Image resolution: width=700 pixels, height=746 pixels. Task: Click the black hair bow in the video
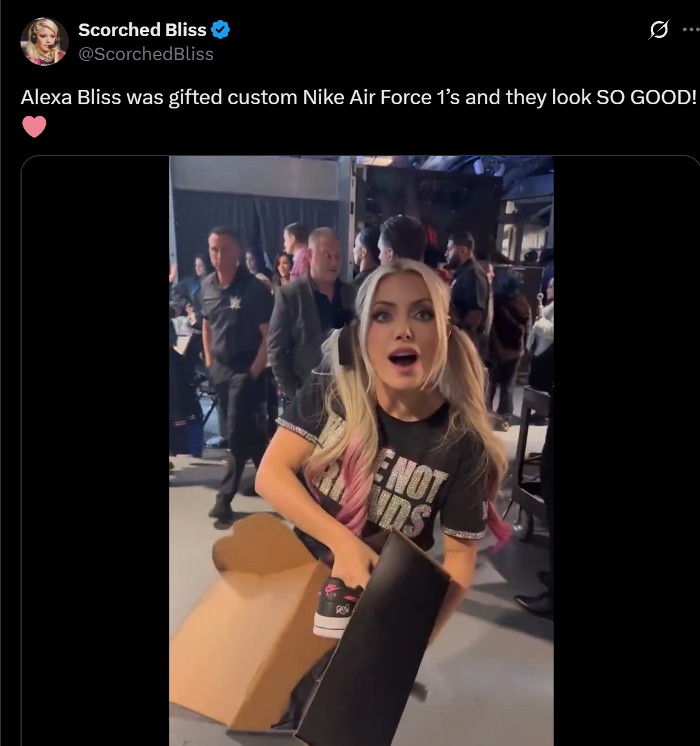click(347, 346)
